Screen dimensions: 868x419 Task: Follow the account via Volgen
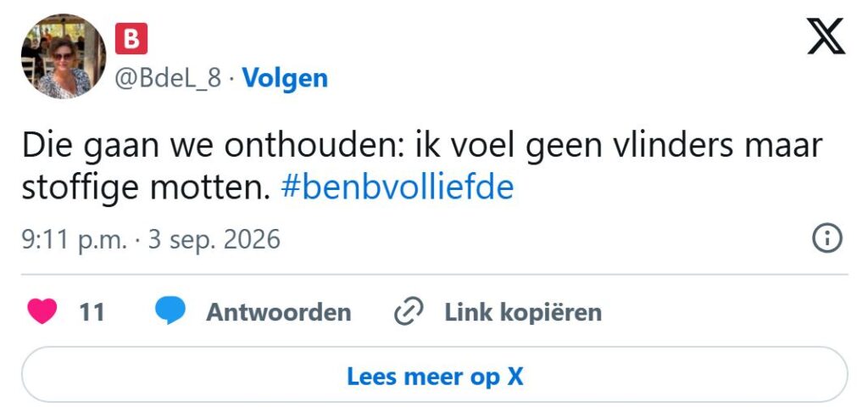285,78
